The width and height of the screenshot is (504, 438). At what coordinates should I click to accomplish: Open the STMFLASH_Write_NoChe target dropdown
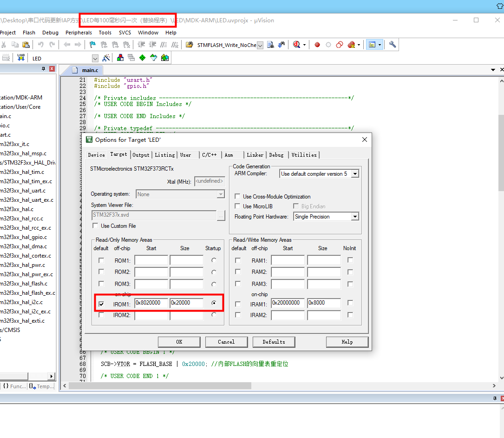coord(260,45)
